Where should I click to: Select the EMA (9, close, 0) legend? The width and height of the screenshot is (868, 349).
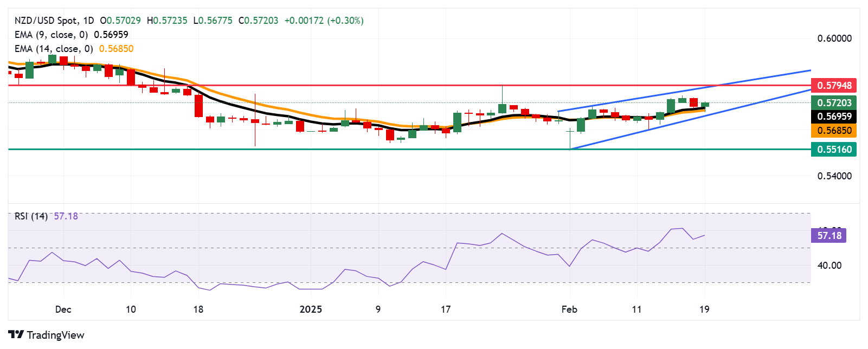[x=51, y=35]
